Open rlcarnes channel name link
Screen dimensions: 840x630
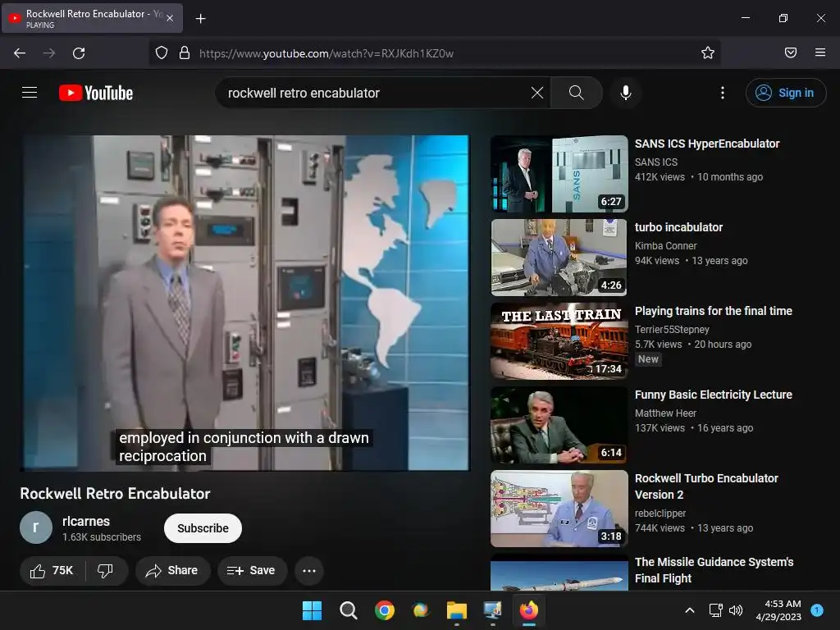pos(86,521)
